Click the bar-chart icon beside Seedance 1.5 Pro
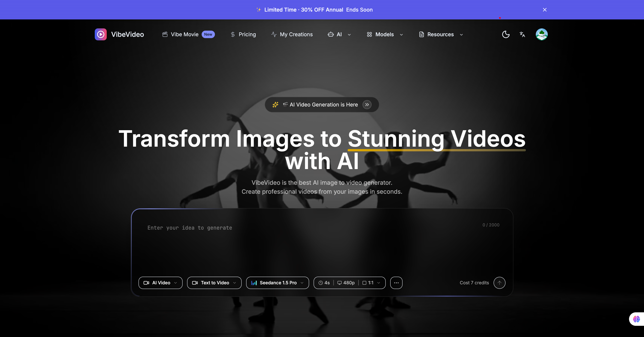The width and height of the screenshot is (644, 337). 254,283
